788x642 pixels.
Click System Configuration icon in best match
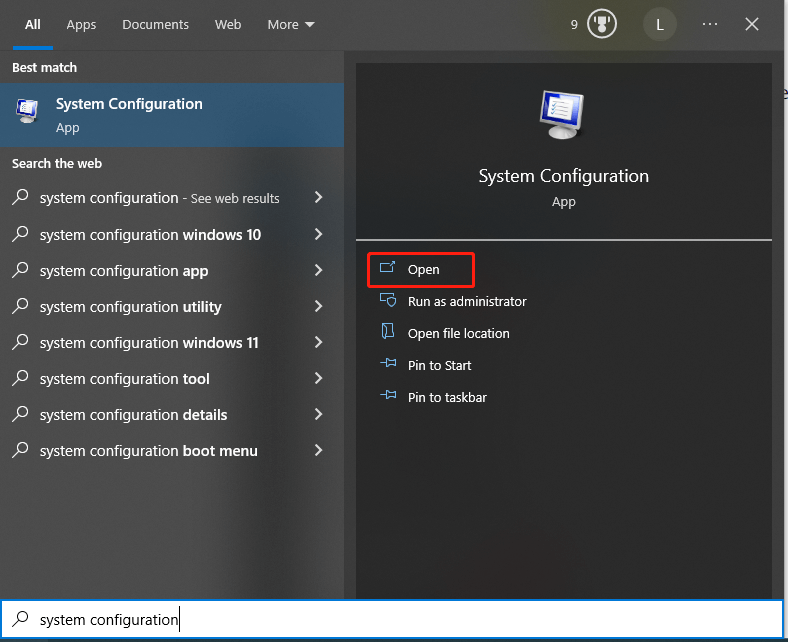click(27, 111)
